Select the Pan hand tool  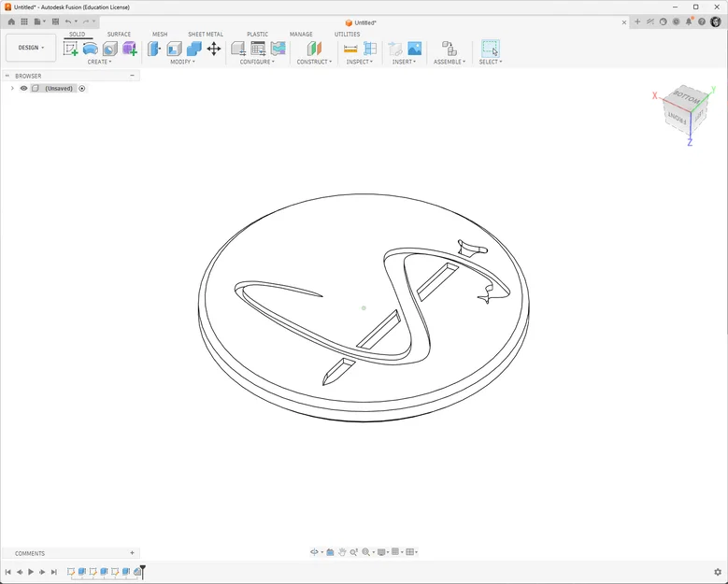pos(342,552)
